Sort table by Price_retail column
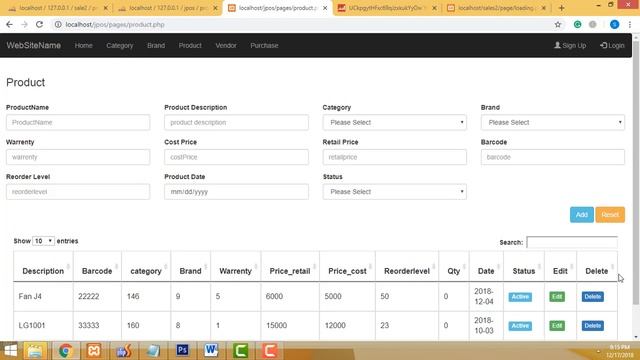 tap(290, 271)
